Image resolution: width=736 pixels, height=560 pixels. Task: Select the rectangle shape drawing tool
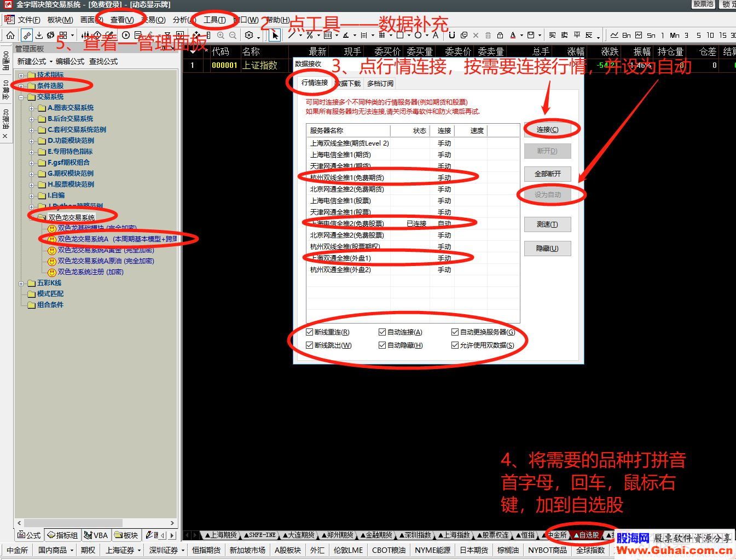pyautogui.click(x=400, y=35)
